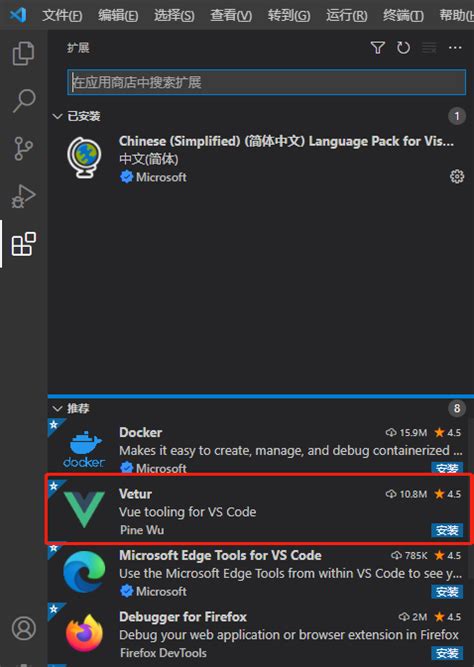The image size is (474, 667).
Task: Click the recommended count badge 8
Action: point(457,408)
